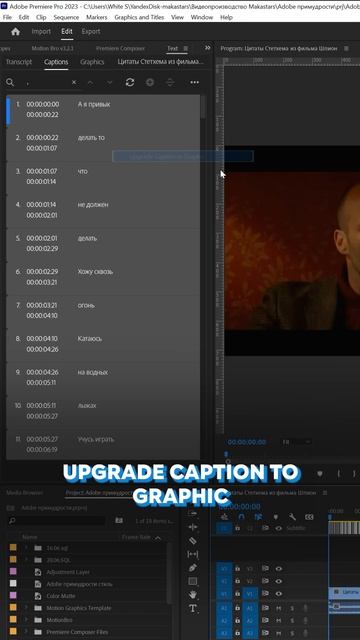Clear the caption search with X
Image resolution: width=360 pixels, height=640 pixels.
point(74,82)
